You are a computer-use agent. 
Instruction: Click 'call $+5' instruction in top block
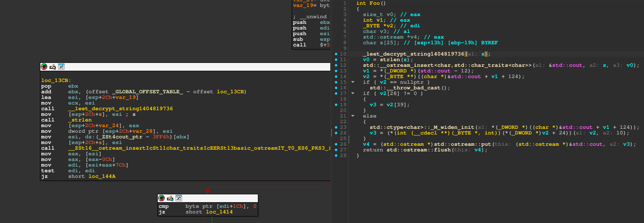[312, 45]
